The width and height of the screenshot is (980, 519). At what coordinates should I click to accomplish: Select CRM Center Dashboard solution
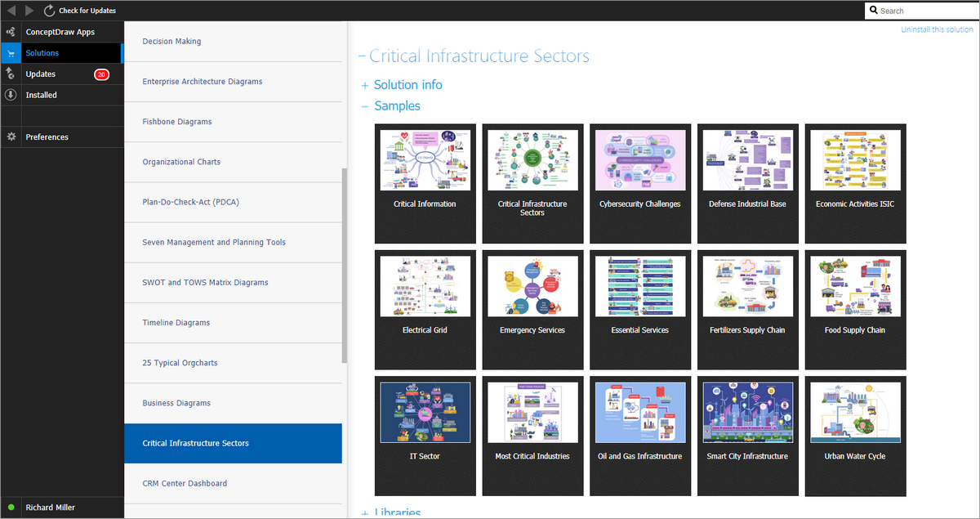click(x=233, y=483)
